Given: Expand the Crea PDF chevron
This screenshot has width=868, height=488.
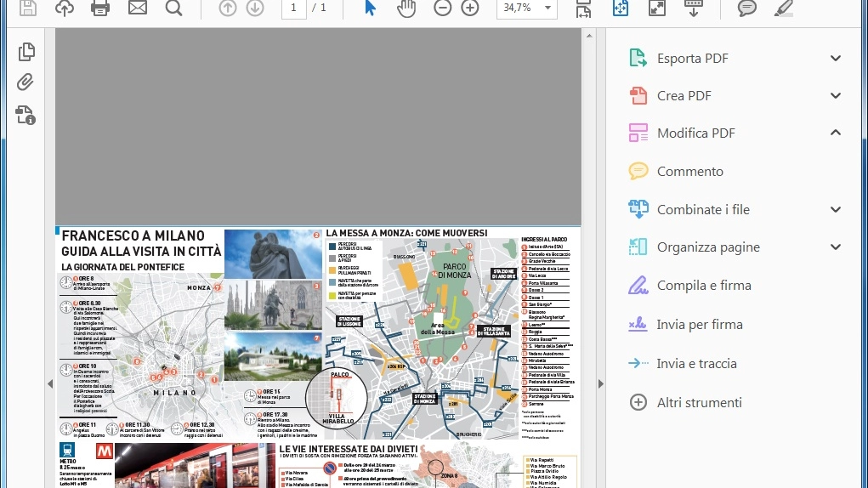Looking at the screenshot, I should pyautogui.click(x=836, y=96).
